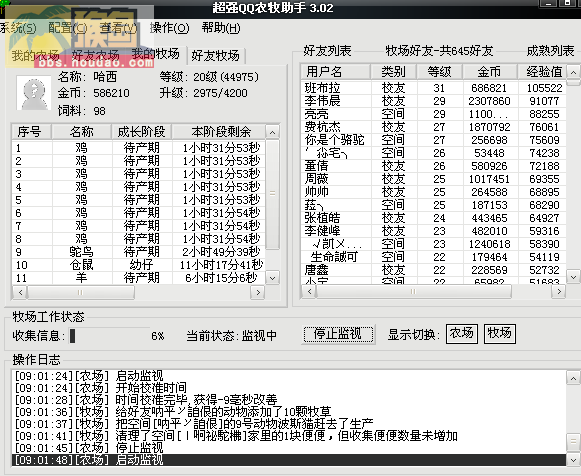Select log entry 开始校准时间
Image resolution: width=581 pixels, height=476 pixels.
[x=289, y=388]
